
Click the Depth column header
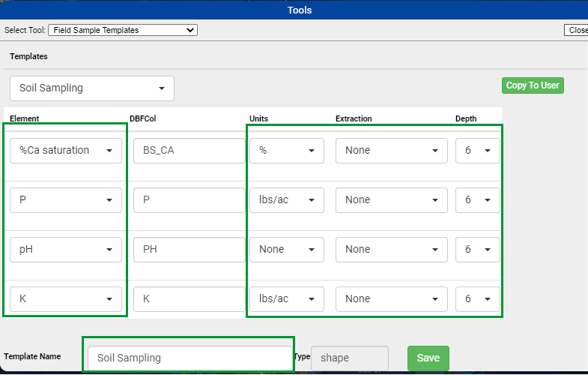(x=466, y=118)
